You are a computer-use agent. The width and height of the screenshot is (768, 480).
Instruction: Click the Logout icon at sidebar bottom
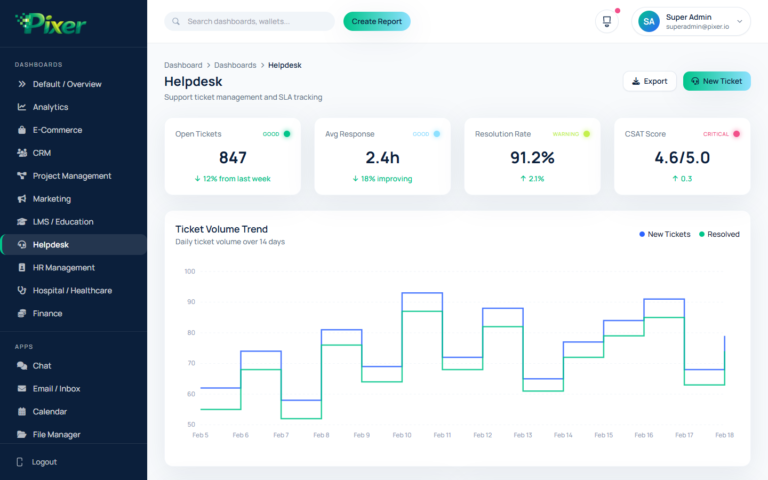(x=22, y=462)
